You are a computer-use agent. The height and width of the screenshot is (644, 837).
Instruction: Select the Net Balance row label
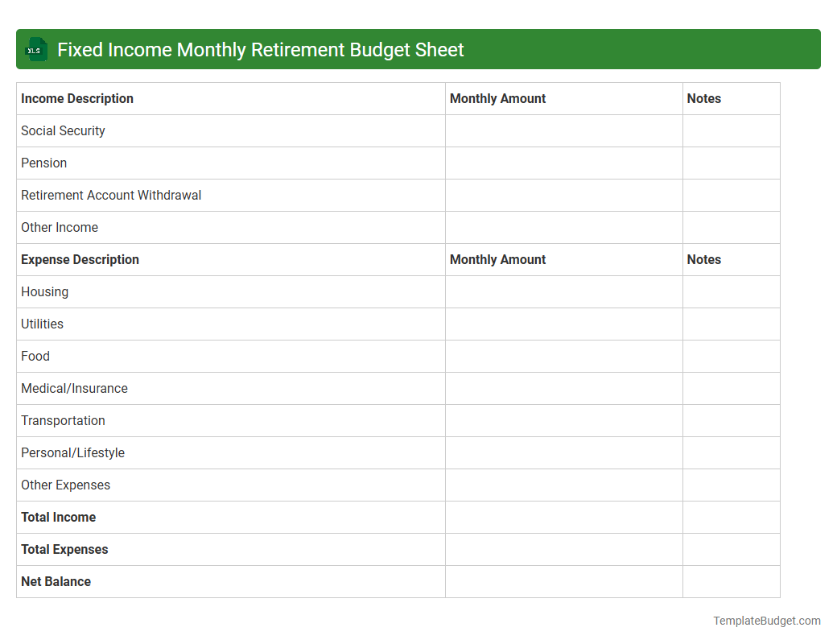[56, 581]
